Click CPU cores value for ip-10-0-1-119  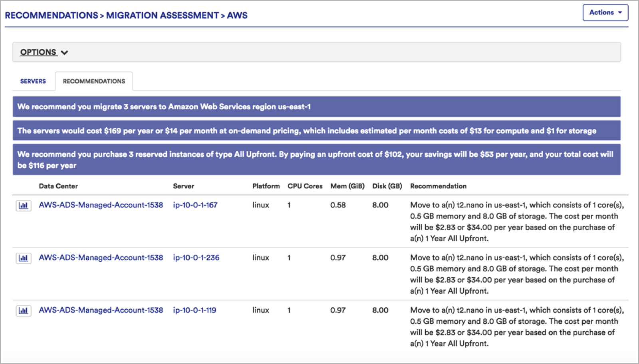tap(289, 310)
